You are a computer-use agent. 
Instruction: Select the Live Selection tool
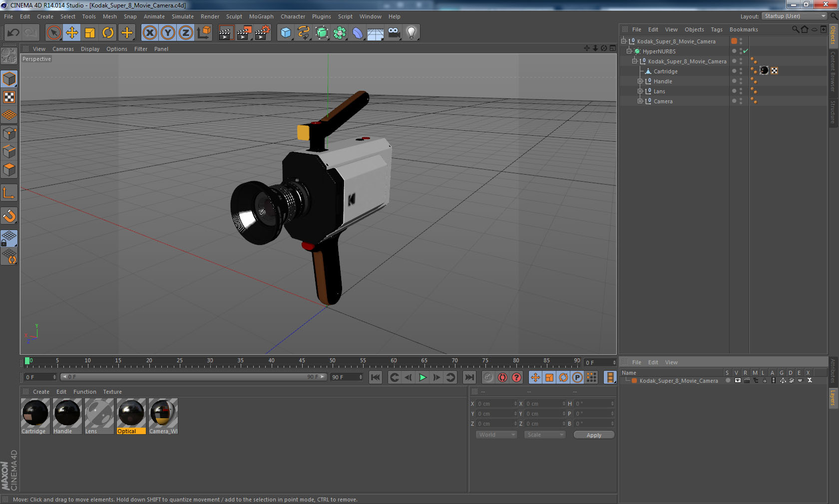[x=53, y=33]
